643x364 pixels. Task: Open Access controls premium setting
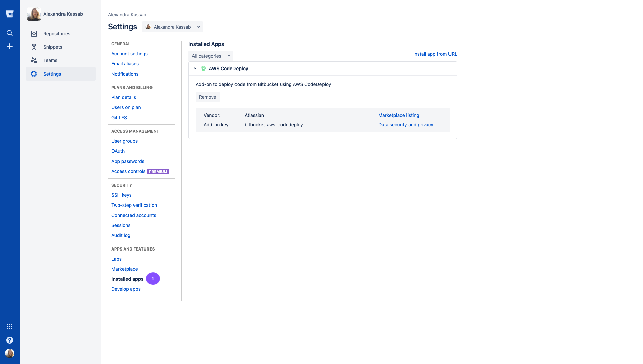pyautogui.click(x=128, y=171)
